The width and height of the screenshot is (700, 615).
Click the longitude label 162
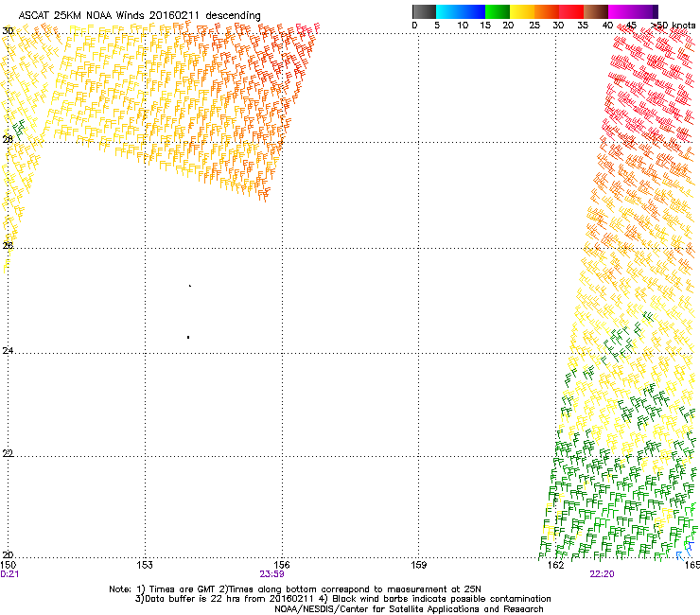tap(556, 565)
